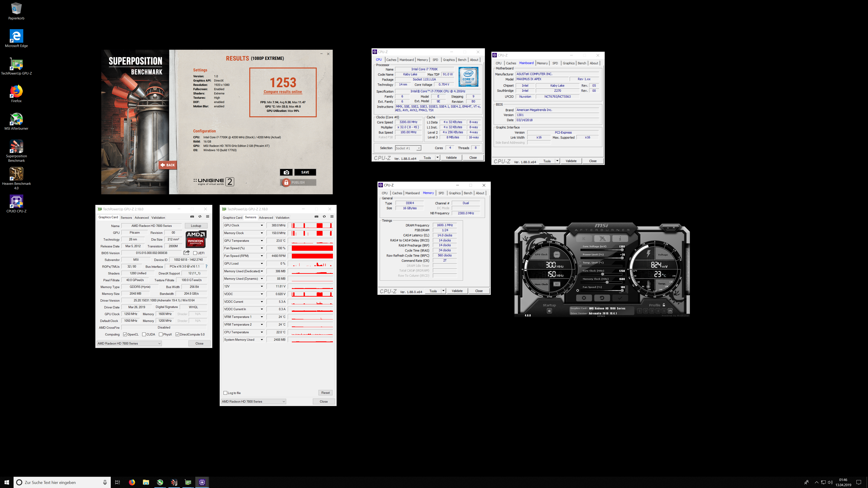Viewport: 868px width, 488px height.
Task: Expand the GPU Clock sensor dropdown
Action: point(262,225)
